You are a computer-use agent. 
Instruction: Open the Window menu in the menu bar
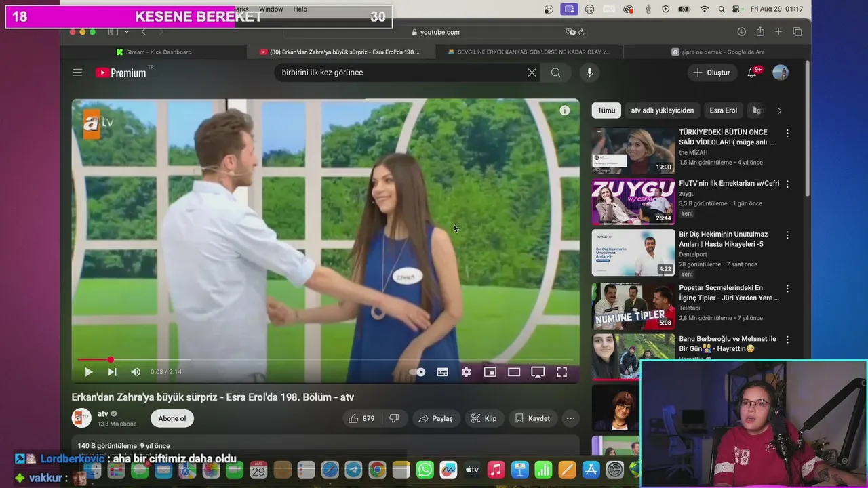pyautogui.click(x=271, y=9)
